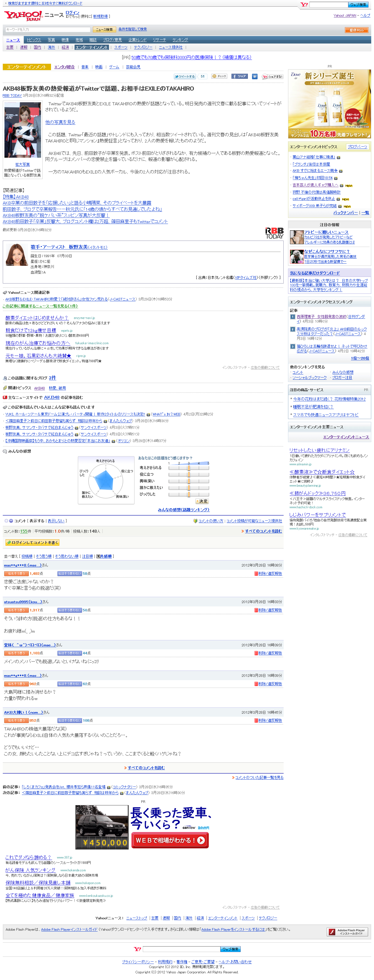Click the 他の写真を見る link
Screen dimensions: 374x980
point(60,122)
